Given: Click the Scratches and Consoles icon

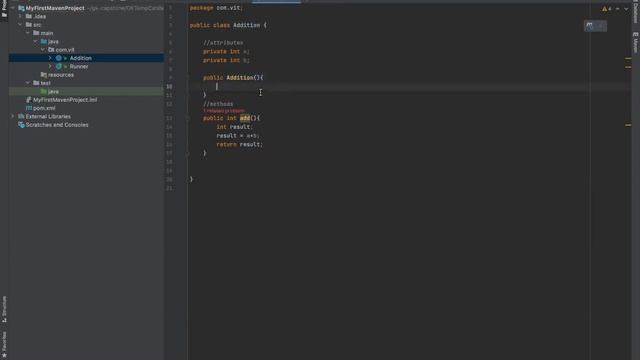Looking at the screenshot, I should click(21, 125).
